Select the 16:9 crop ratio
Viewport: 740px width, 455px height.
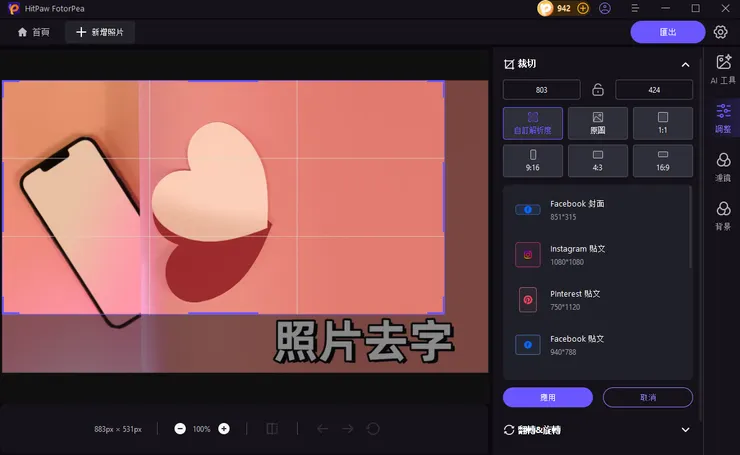click(x=663, y=161)
